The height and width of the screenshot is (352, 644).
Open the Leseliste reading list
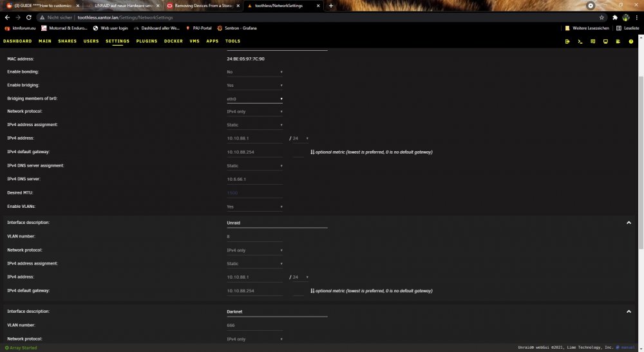pos(627,28)
